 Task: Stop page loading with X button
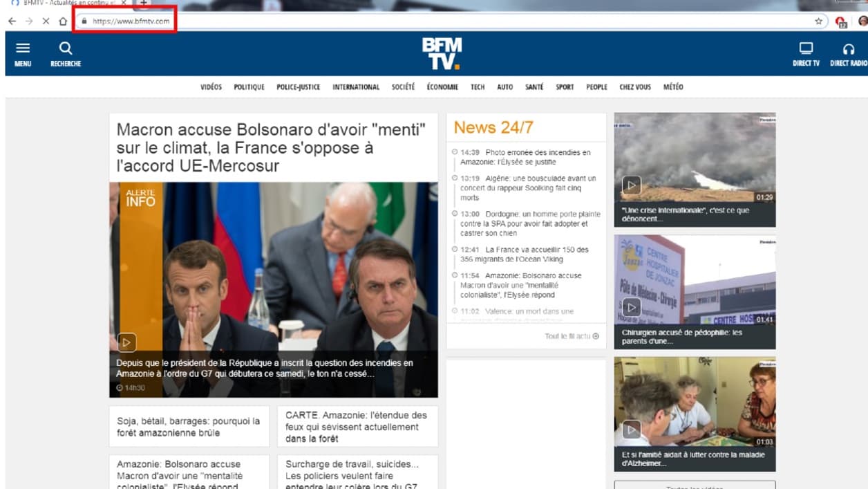click(x=46, y=21)
